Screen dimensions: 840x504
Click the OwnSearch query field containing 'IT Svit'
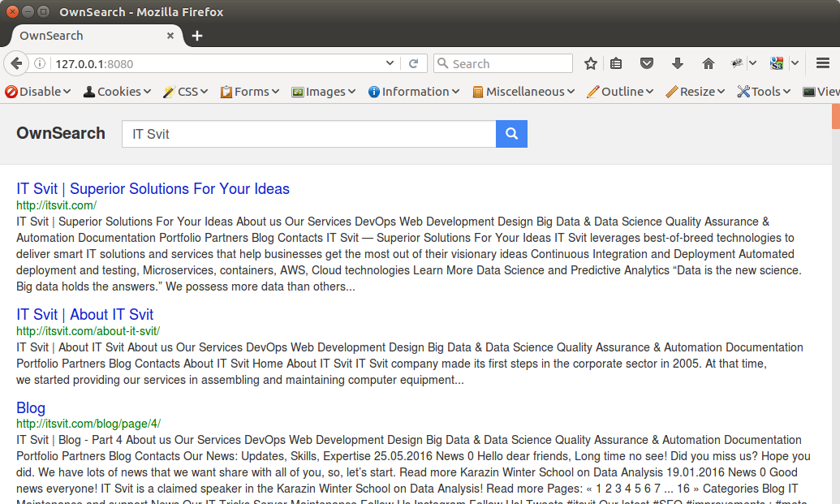(308, 134)
